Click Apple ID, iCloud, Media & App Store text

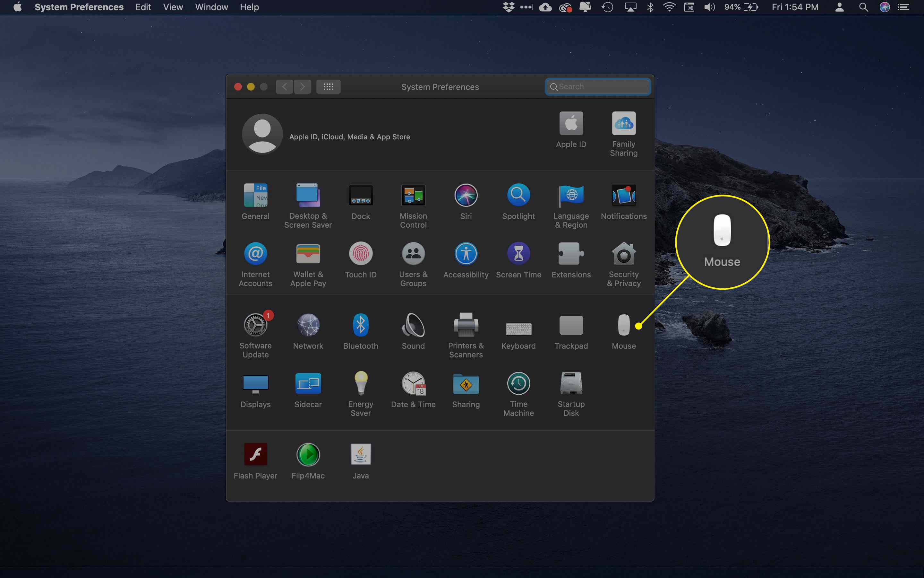350,137
